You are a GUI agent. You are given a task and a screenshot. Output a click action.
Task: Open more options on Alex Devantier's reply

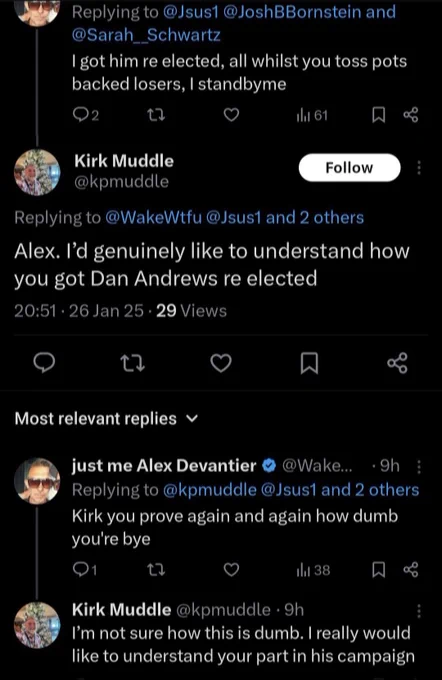419,467
